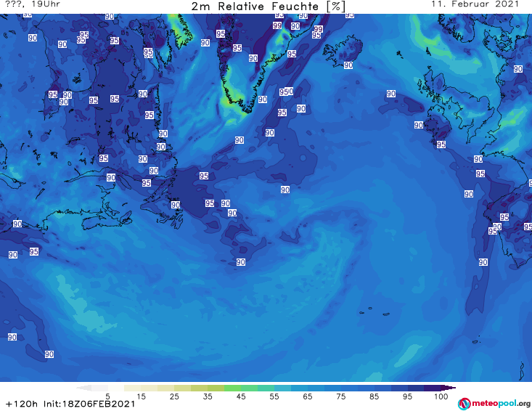532x411 pixels.
Task: Click legend value 85 on the color scale
Action: [374, 396]
